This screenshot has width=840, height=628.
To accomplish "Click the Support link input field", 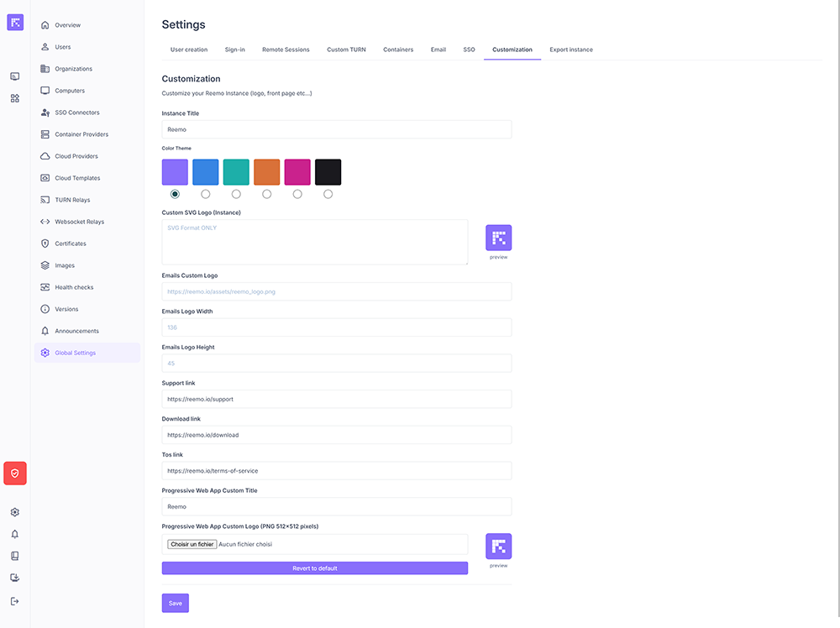I will point(336,400).
